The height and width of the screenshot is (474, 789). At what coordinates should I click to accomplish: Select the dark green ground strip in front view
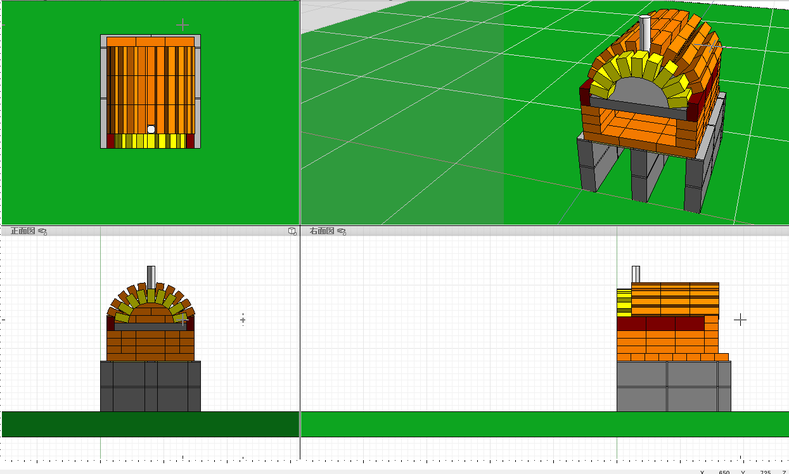pyautogui.click(x=150, y=424)
